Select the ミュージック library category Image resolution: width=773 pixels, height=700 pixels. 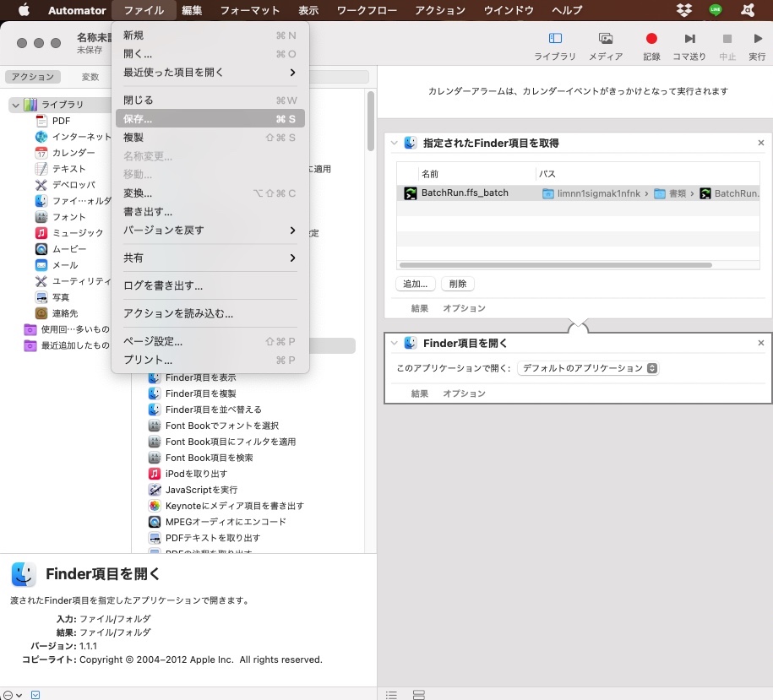(69, 233)
